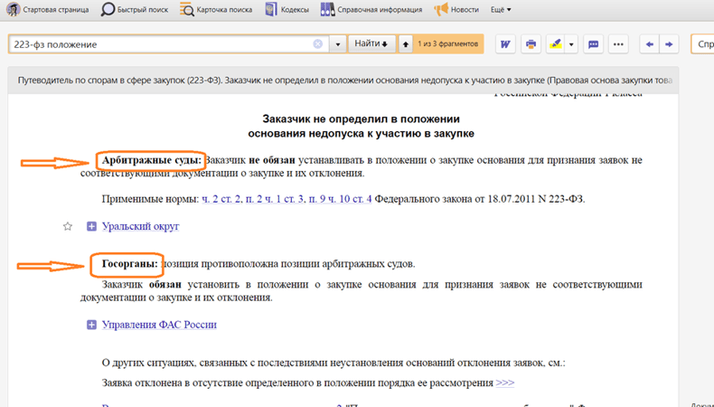
Task: Open search history dropdown arrow
Action: [338, 44]
